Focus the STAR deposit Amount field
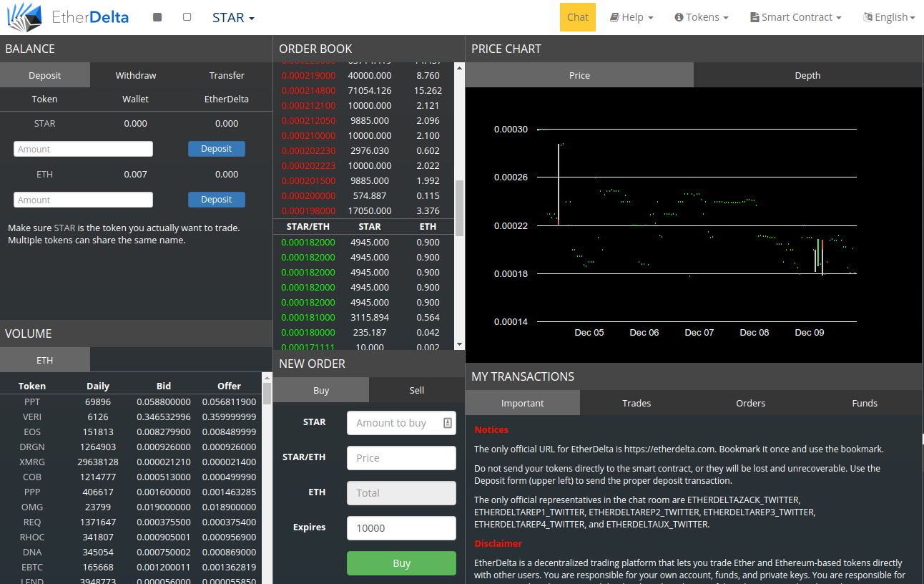This screenshot has width=924, height=584. click(83, 149)
